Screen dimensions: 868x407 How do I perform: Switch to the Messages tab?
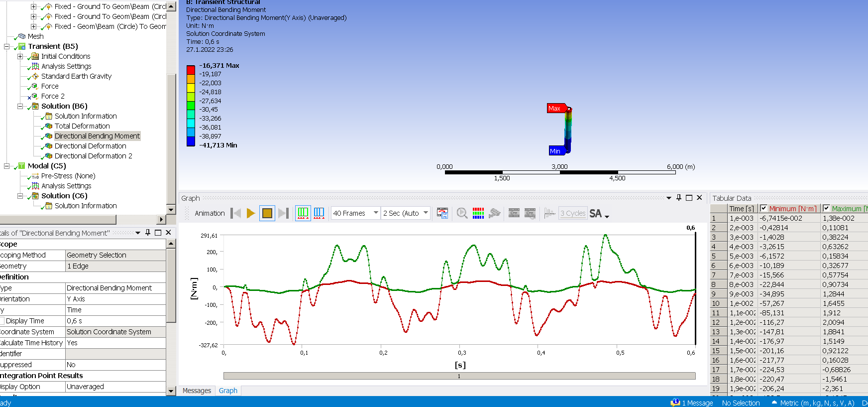(x=197, y=391)
